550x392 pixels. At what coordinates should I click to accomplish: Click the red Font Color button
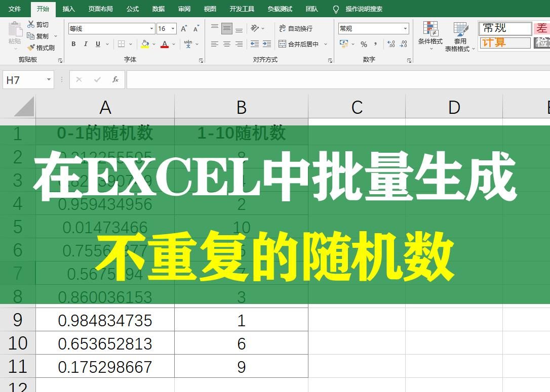(165, 44)
